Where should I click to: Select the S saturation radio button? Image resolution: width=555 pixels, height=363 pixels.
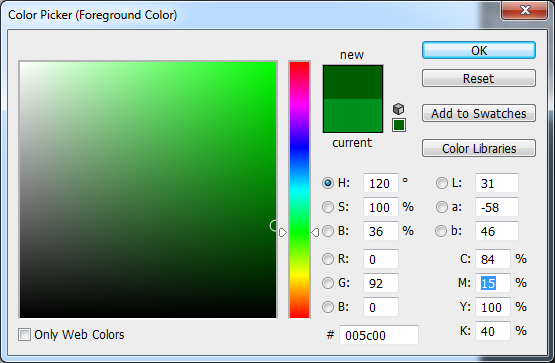coord(328,207)
